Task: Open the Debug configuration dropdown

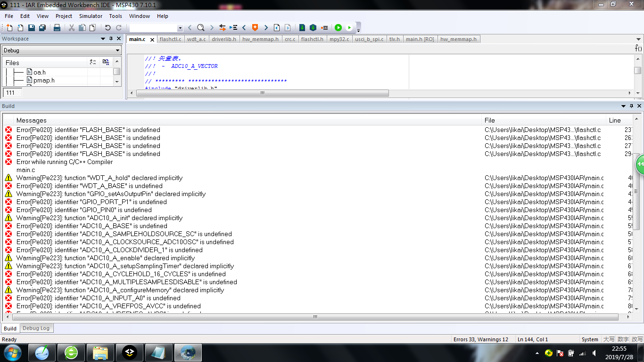Action: 62,50
